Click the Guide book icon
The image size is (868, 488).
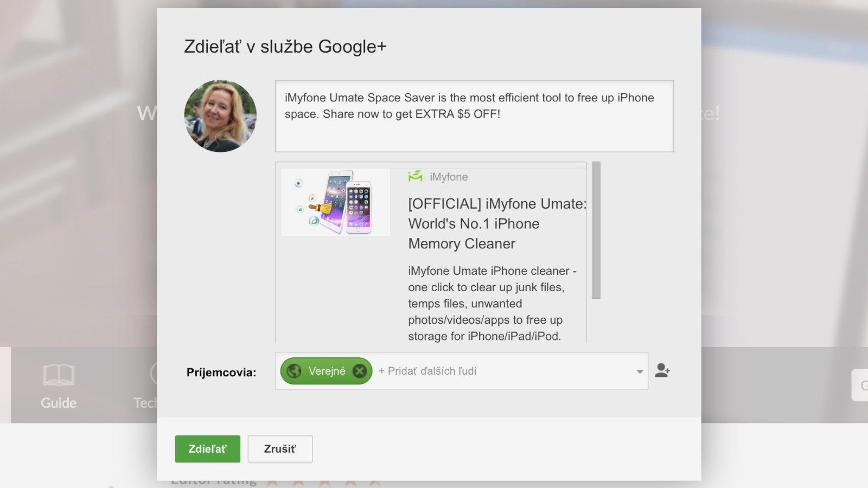(59, 374)
